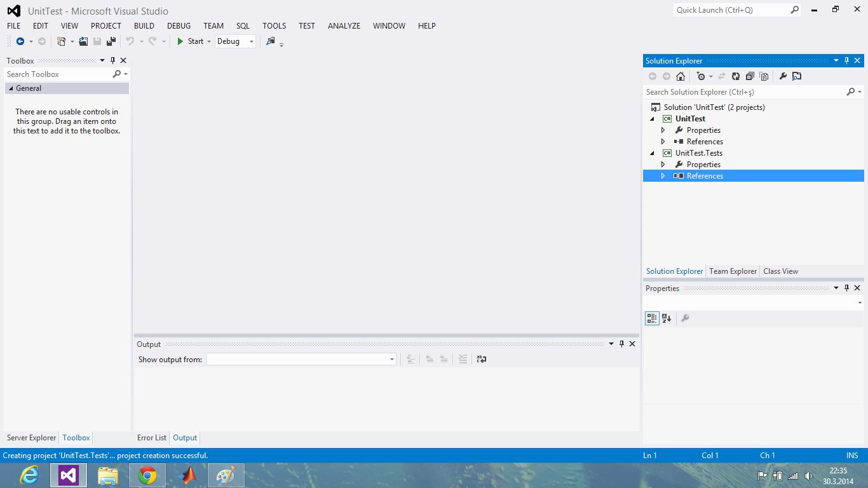Toggle Word Wrap in the Output panel
868x488 pixels.
(482, 359)
